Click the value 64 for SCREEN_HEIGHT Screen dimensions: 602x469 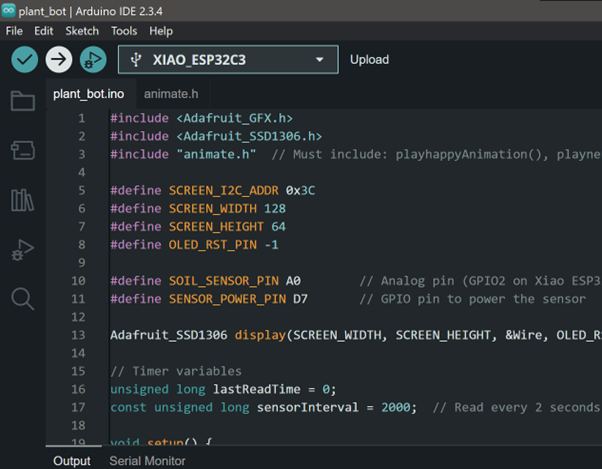pyautogui.click(x=278, y=226)
